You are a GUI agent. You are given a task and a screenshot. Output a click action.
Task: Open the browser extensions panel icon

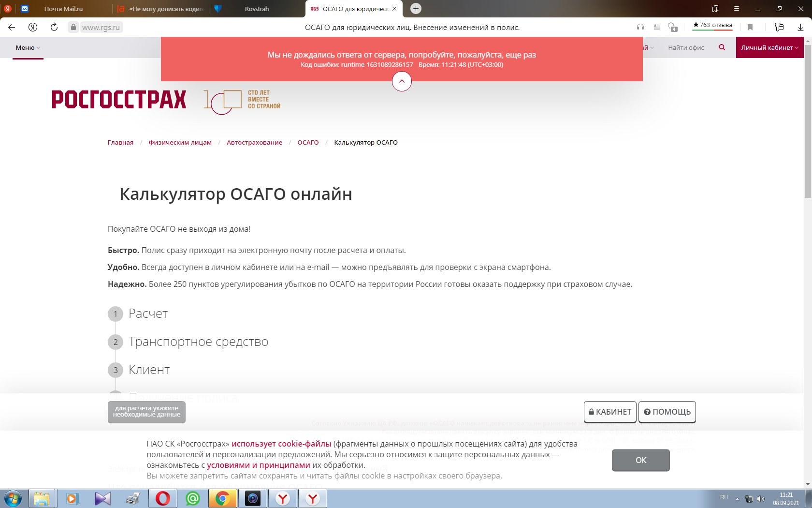click(x=779, y=27)
